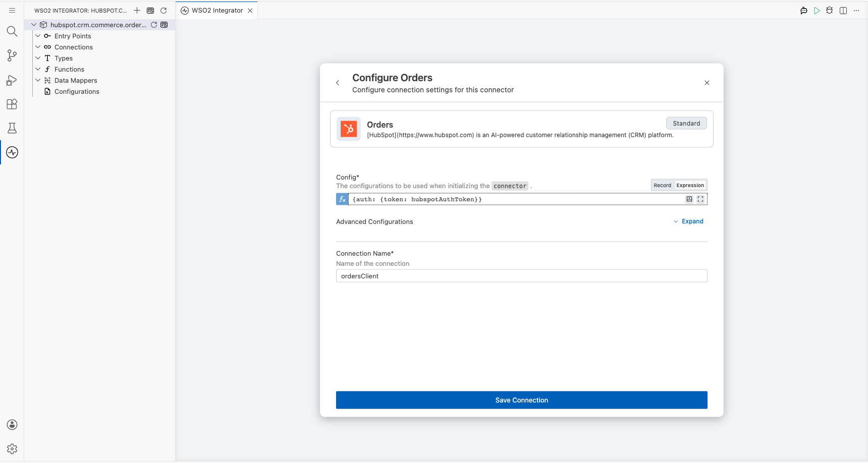This screenshot has width=868, height=463.
Task: Click the plus icon in sidebar header
Action: [137, 10]
